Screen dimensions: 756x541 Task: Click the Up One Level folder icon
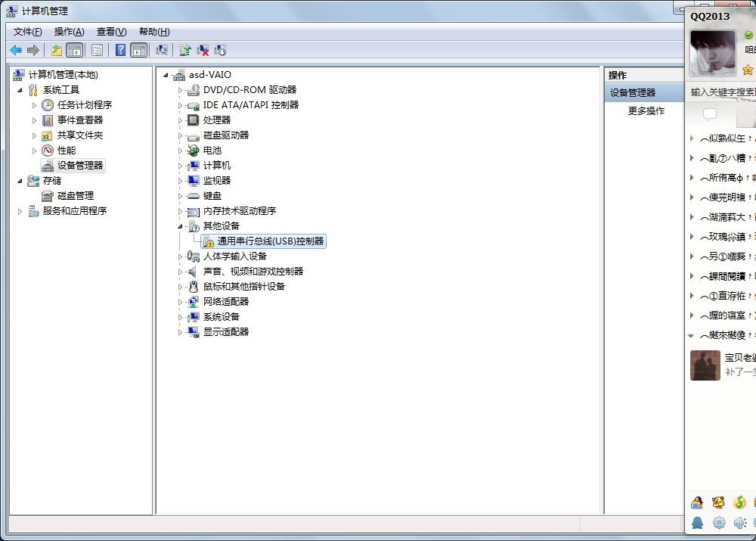pyautogui.click(x=56, y=50)
